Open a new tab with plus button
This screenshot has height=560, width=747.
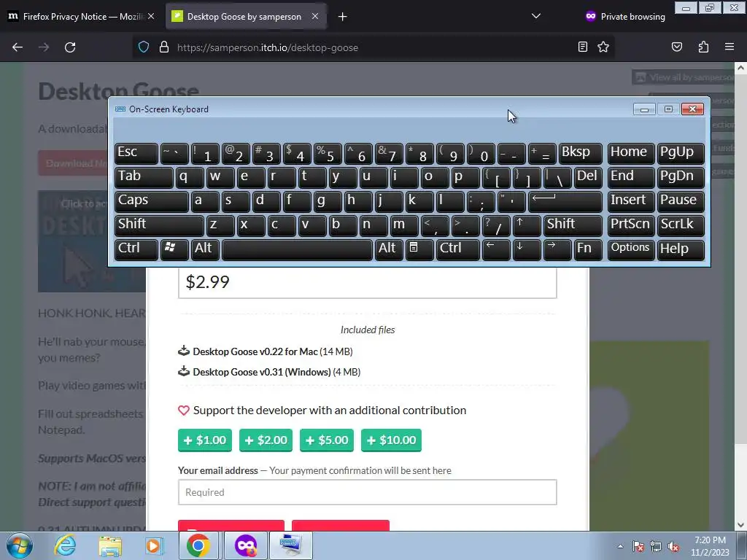tap(342, 17)
